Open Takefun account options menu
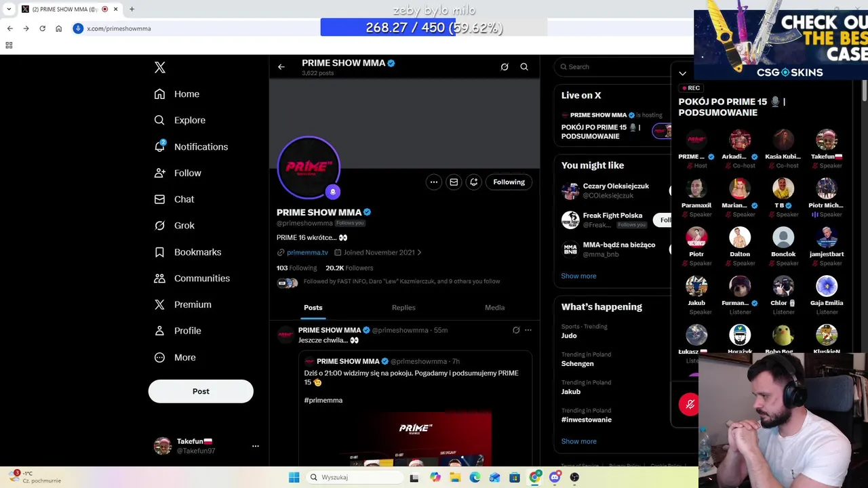The height and width of the screenshot is (488, 868). pos(256,446)
